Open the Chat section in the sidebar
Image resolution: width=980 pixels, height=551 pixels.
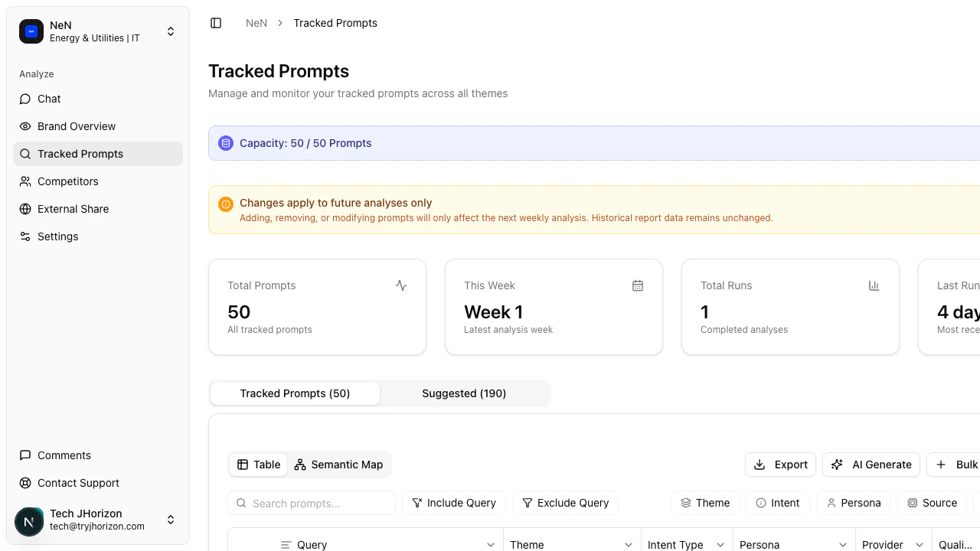point(48,99)
